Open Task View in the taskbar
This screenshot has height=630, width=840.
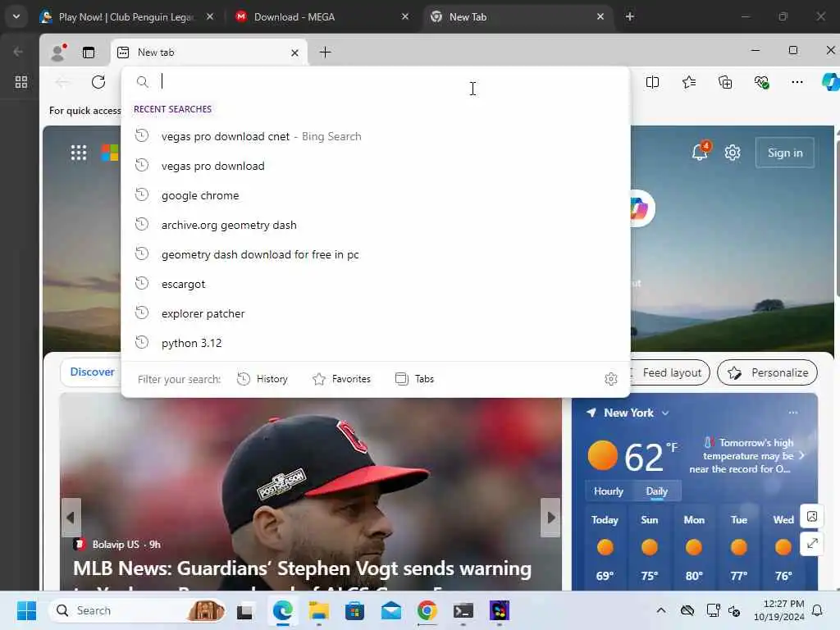(244, 610)
